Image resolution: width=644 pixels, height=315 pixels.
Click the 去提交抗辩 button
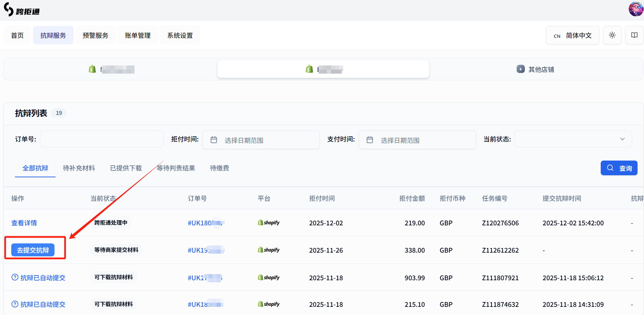[33, 250]
